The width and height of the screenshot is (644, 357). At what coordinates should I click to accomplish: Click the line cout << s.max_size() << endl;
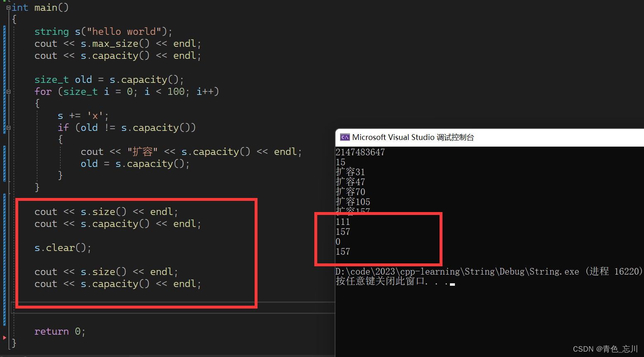tap(118, 43)
